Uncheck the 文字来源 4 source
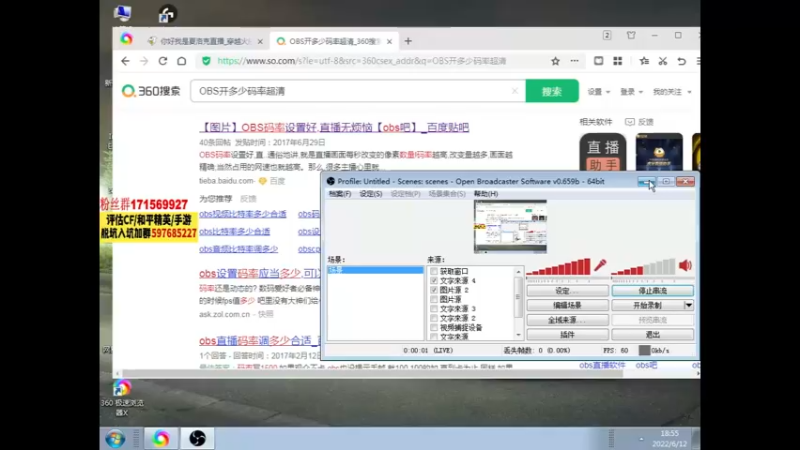The height and width of the screenshot is (450, 800). click(x=434, y=281)
